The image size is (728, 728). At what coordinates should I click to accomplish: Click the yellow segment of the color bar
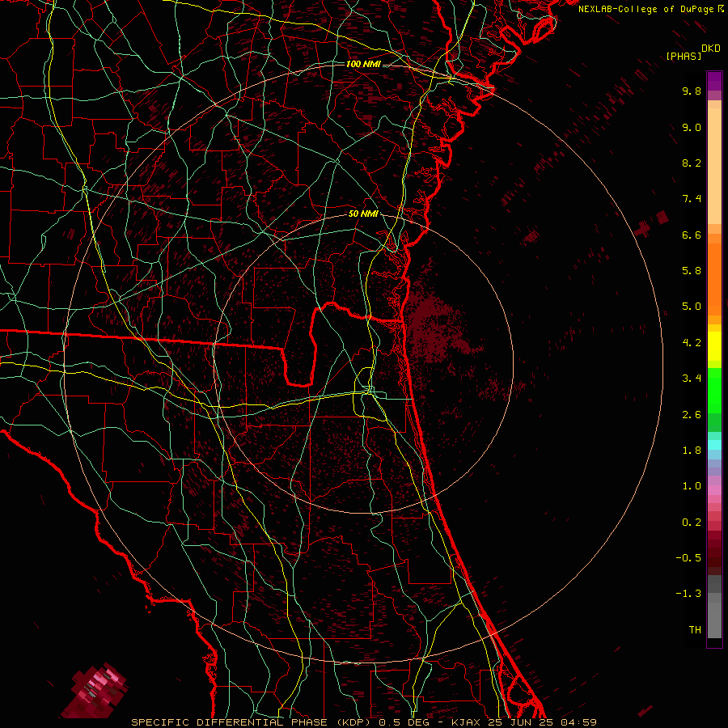pyautogui.click(x=714, y=346)
